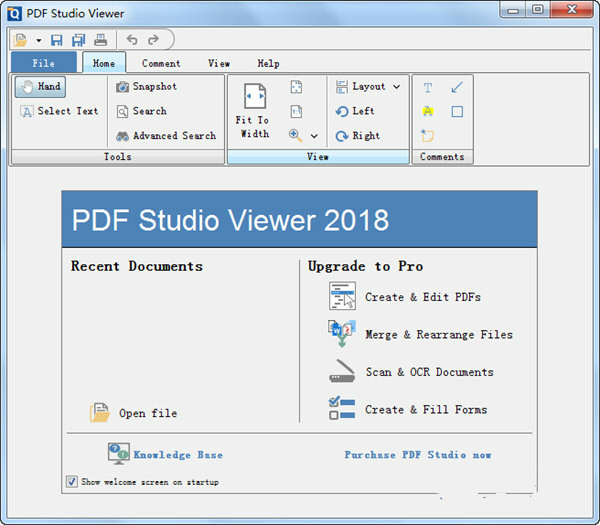Select the Arrow line comment tool

(x=457, y=87)
